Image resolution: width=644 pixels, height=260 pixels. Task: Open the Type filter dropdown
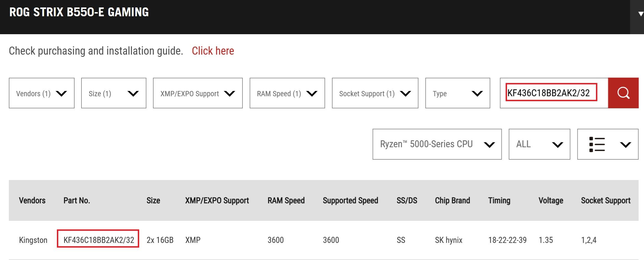[458, 93]
